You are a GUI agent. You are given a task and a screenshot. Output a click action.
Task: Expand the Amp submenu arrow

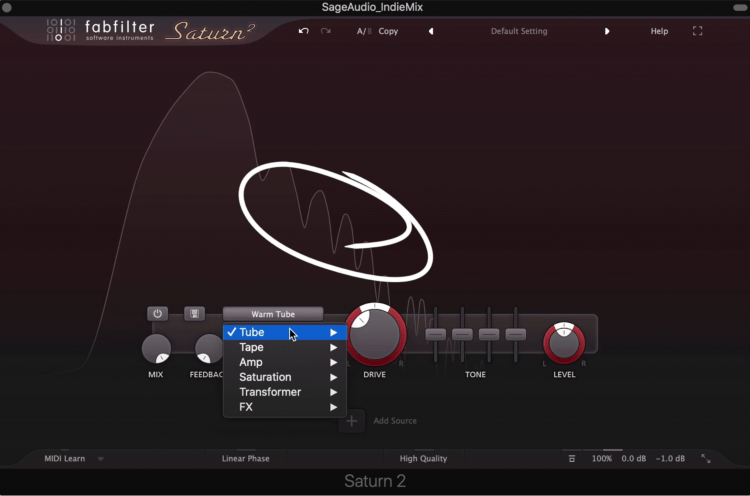coord(333,362)
